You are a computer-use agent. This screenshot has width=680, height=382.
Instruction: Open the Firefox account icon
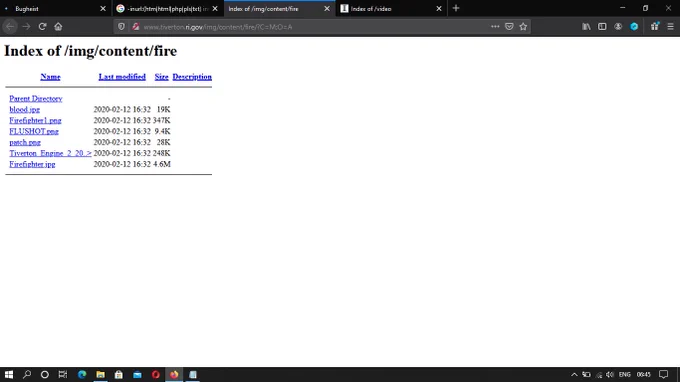[x=618, y=26]
